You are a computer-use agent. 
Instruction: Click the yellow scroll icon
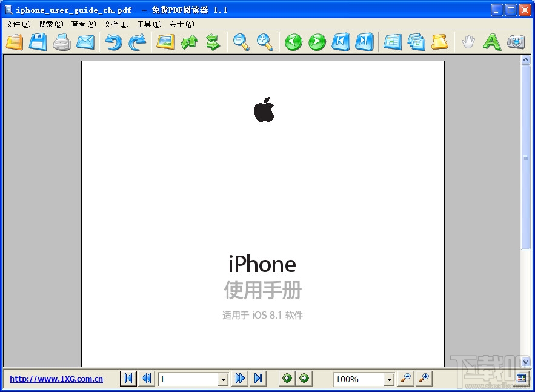tap(440, 42)
